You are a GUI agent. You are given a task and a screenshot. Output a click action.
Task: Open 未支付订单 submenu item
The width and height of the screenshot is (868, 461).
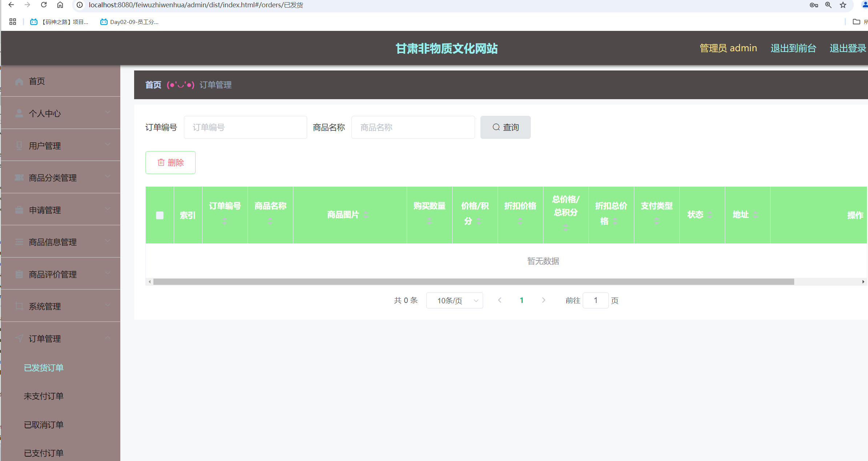(44, 396)
